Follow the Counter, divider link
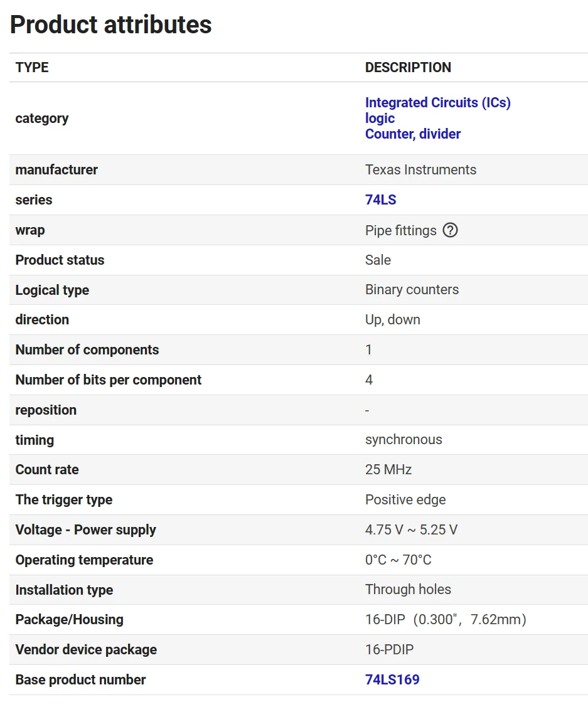This screenshot has height=707, width=588. 412,134
